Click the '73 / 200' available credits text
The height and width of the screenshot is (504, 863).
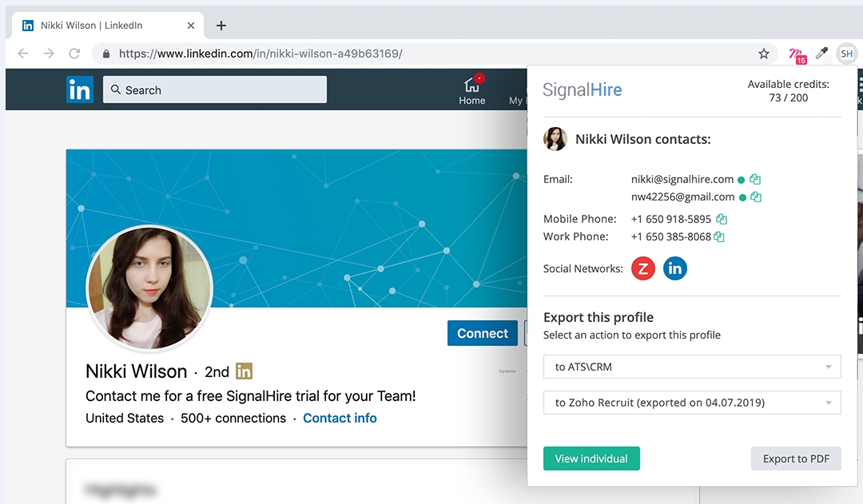tap(788, 98)
